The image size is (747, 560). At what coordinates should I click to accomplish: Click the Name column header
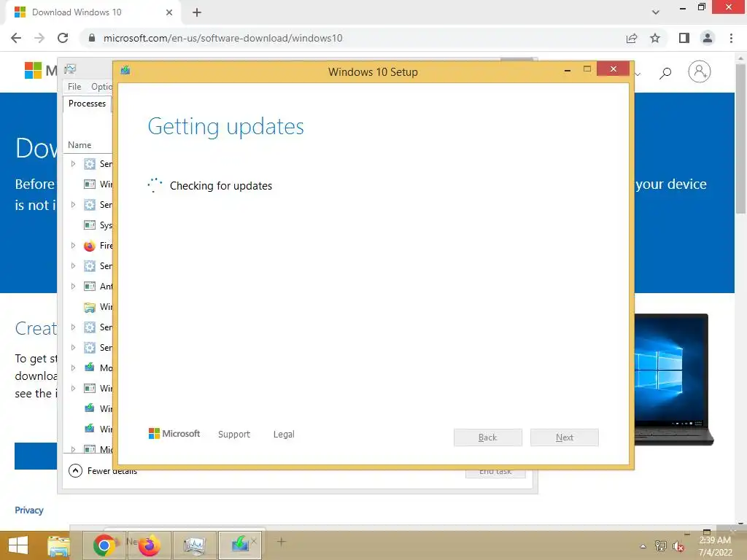pyautogui.click(x=80, y=145)
